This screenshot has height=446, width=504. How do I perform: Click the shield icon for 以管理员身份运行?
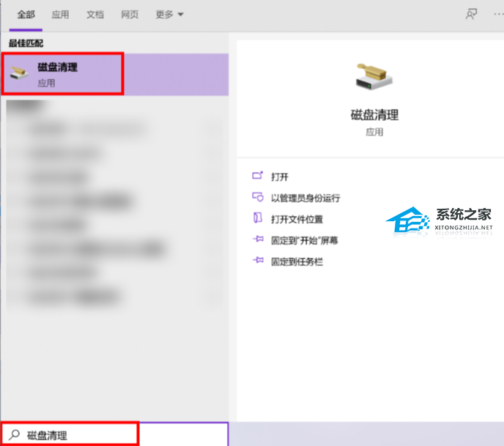click(x=257, y=198)
